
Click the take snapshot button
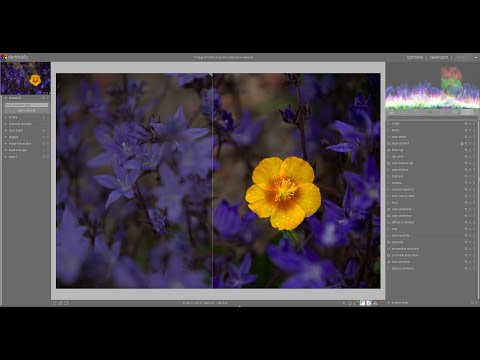tap(26, 110)
